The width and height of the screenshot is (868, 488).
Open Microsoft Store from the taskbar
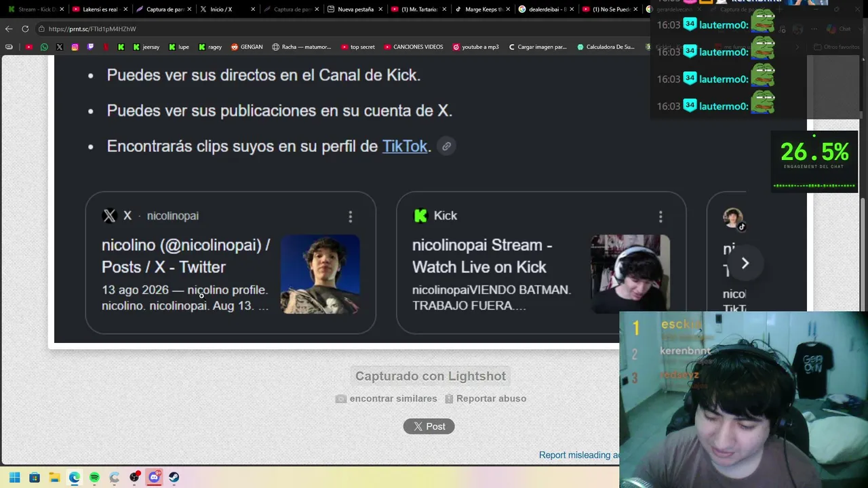click(35, 477)
